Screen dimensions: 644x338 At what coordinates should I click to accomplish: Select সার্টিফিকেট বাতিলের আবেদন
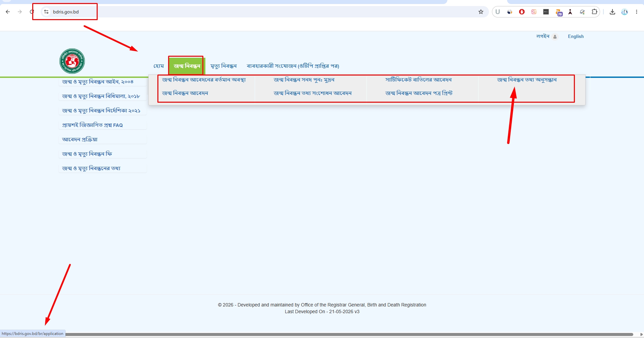coord(418,80)
